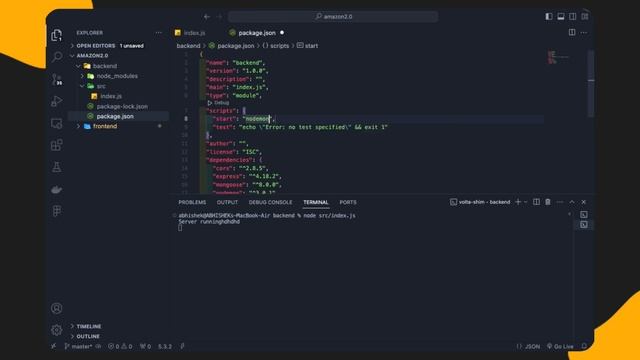This screenshot has width=640, height=360.
Task: Switch to the Problems panel tab
Action: click(192, 202)
